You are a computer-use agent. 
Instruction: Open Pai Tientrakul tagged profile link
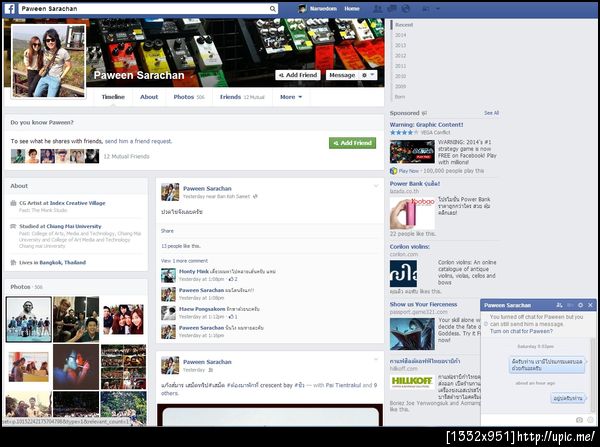coord(343,385)
